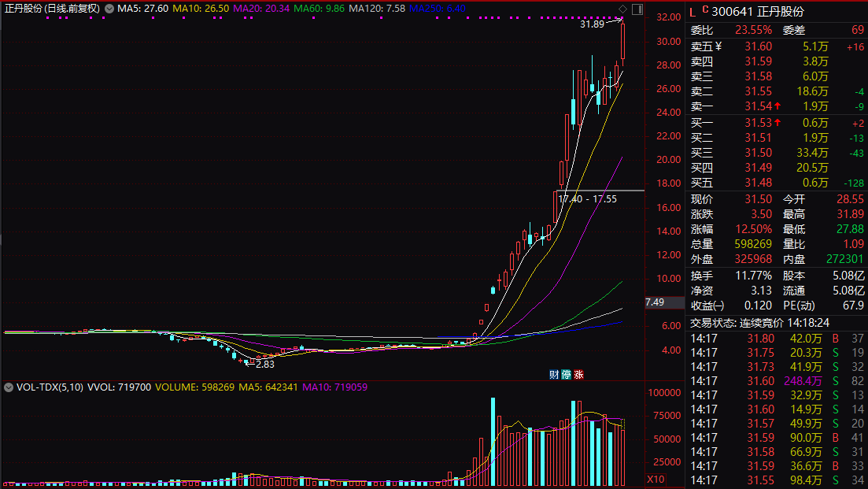Click the diamond marker icon atop chart
This screenshot has width=868, height=489.
622,9
